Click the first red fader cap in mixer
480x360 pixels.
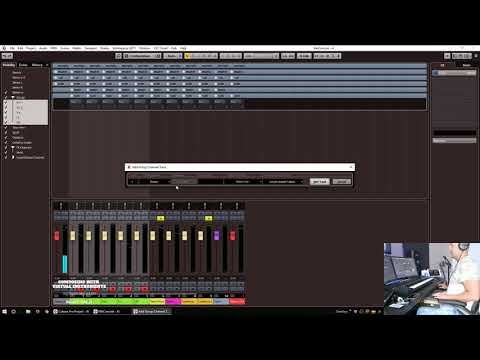[57, 235]
